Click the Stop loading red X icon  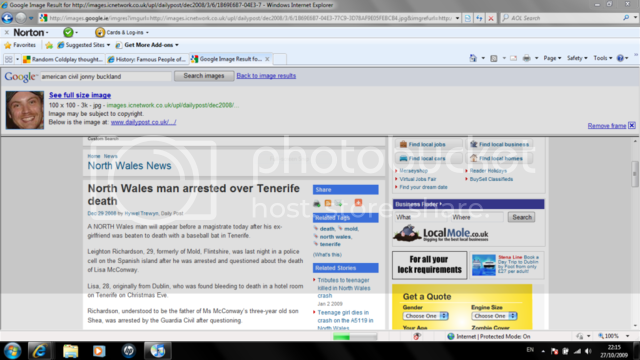pyautogui.click(x=491, y=18)
